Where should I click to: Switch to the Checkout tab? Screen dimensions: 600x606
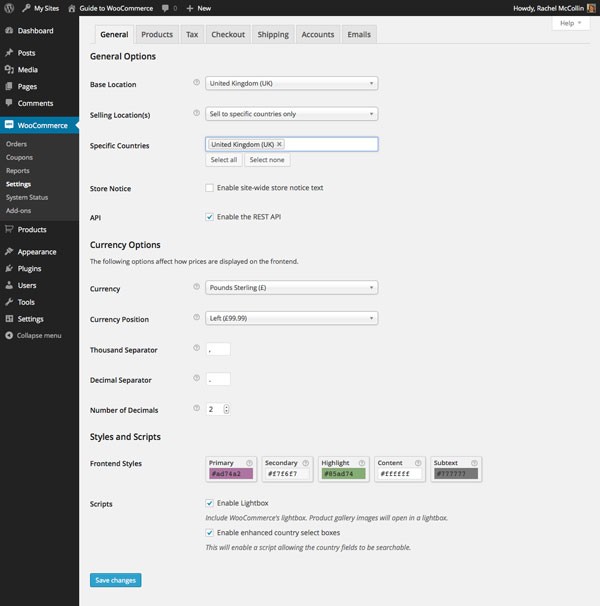coord(228,34)
